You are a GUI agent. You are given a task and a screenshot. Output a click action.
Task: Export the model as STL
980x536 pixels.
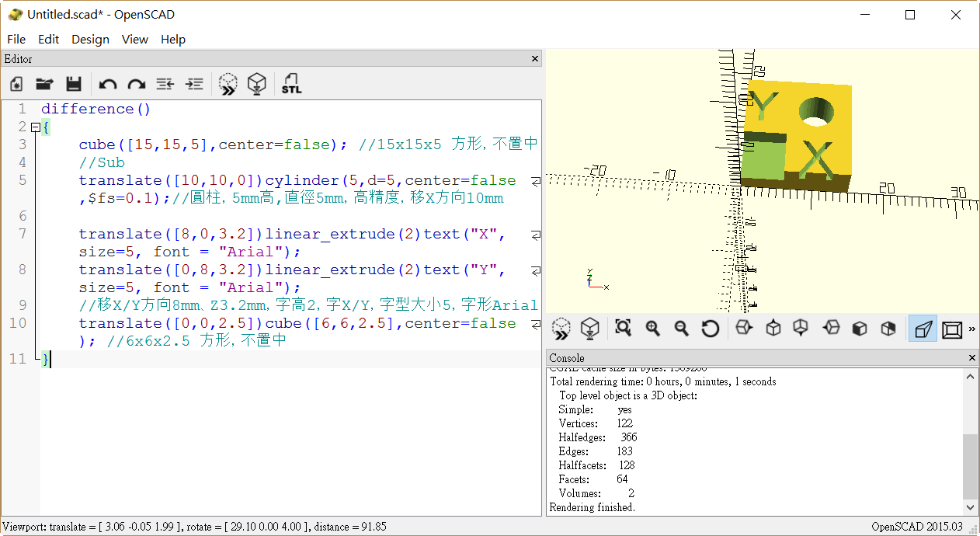(x=292, y=84)
